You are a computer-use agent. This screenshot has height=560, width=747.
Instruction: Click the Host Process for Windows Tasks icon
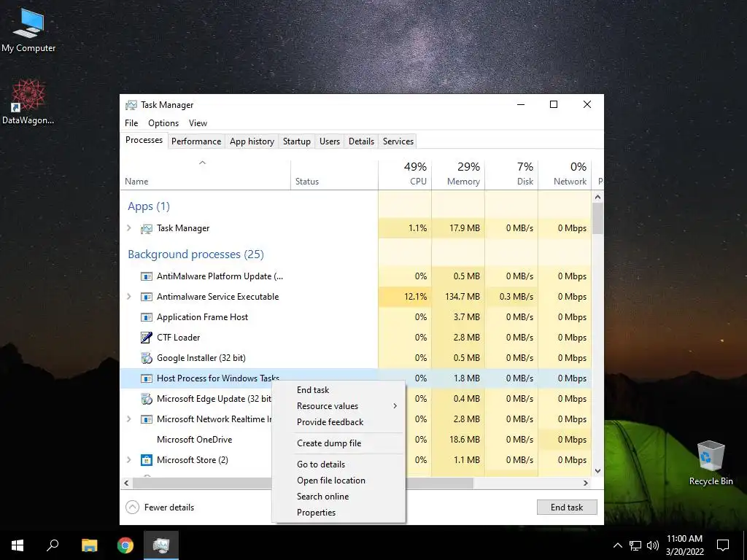146,378
